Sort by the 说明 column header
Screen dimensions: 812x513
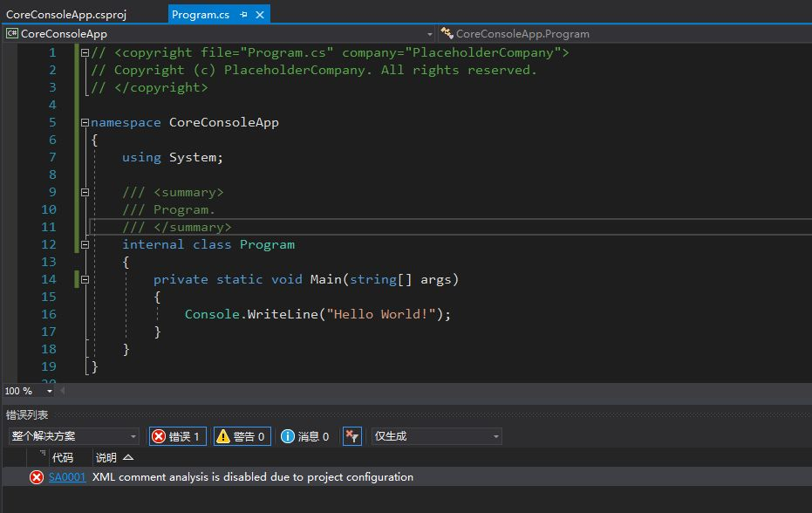coord(106,457)
